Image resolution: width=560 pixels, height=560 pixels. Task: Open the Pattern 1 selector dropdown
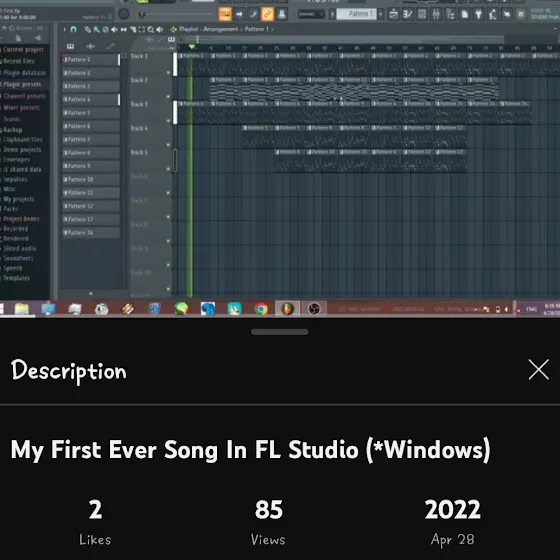point(356,14)
